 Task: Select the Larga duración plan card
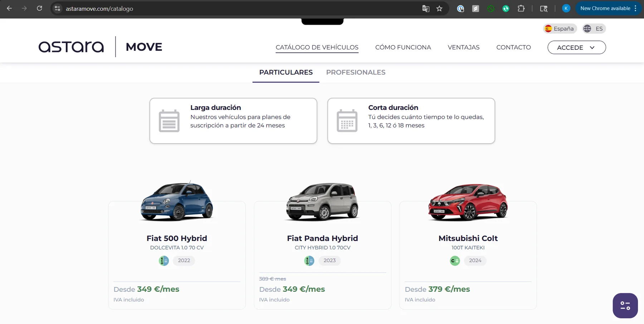tap(233, 121)
